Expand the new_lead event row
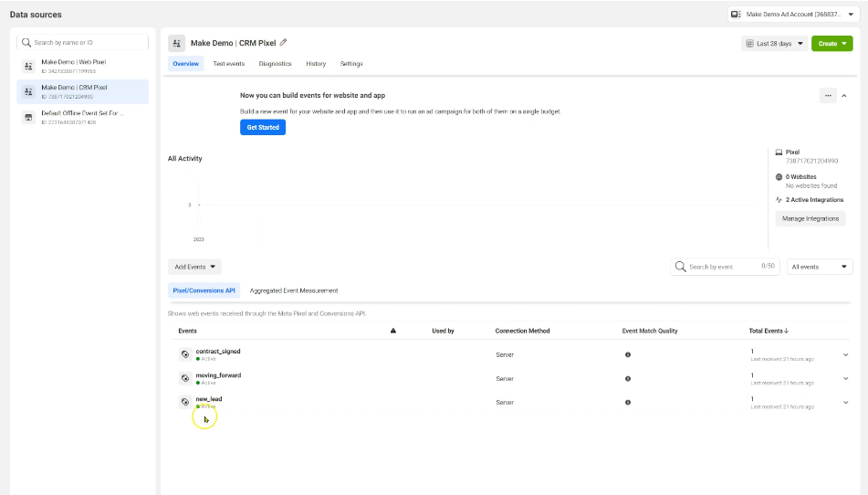868x495 pixels. [846, 403]
